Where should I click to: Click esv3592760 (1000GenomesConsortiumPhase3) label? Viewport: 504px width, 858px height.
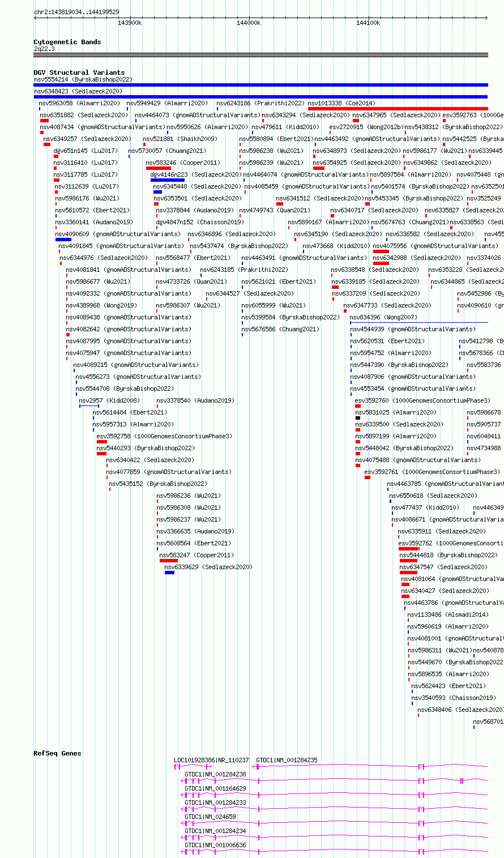pos(422,400)
